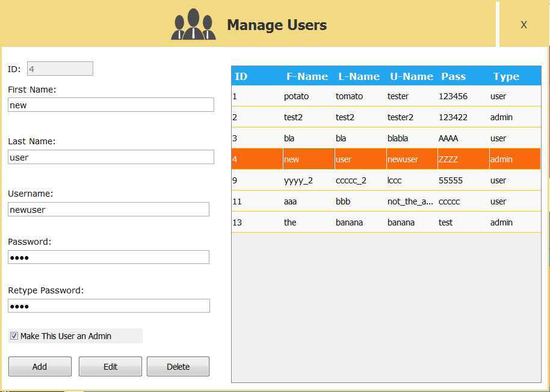550x392 pixels.
Task: Click the Type column header
Action: [x=506, y=76]
